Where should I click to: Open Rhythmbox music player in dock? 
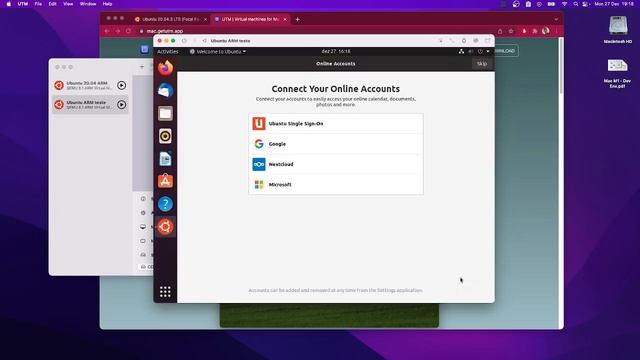pyautogui.click(x=165, y=136)
